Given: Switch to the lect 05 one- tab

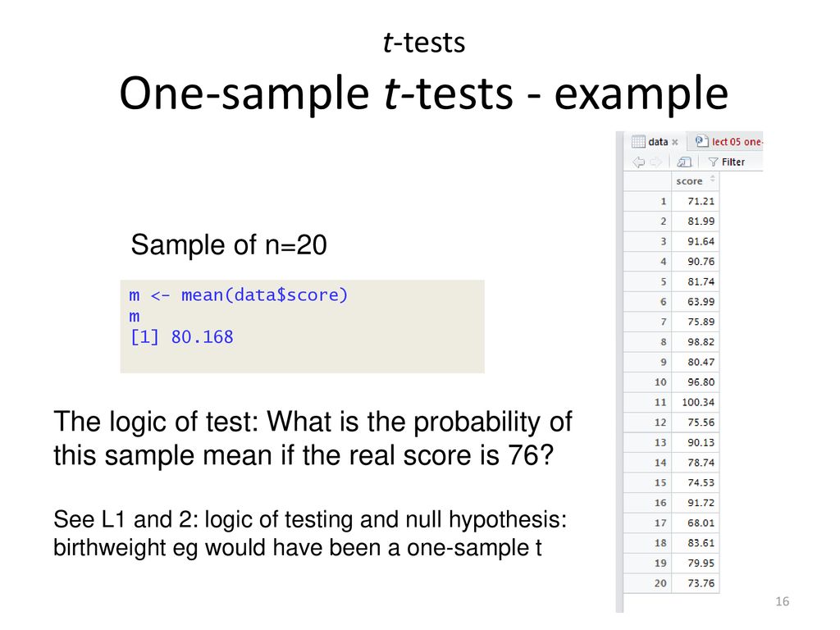Looking at the screenshot, I should tap(728, 141).
